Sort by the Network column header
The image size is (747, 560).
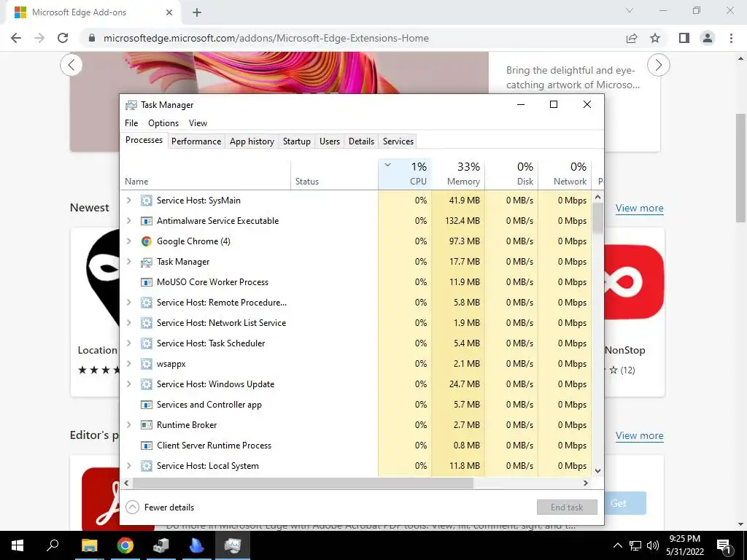click(565, 174)
